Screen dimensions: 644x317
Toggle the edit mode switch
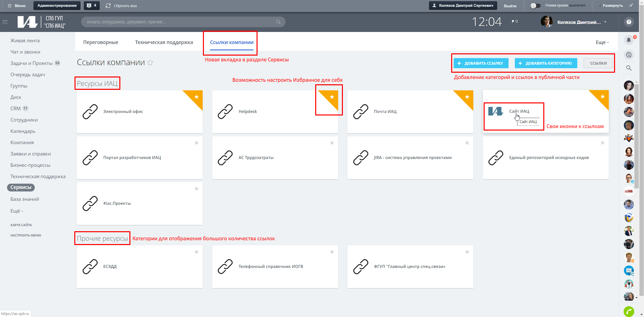point(535,6)
